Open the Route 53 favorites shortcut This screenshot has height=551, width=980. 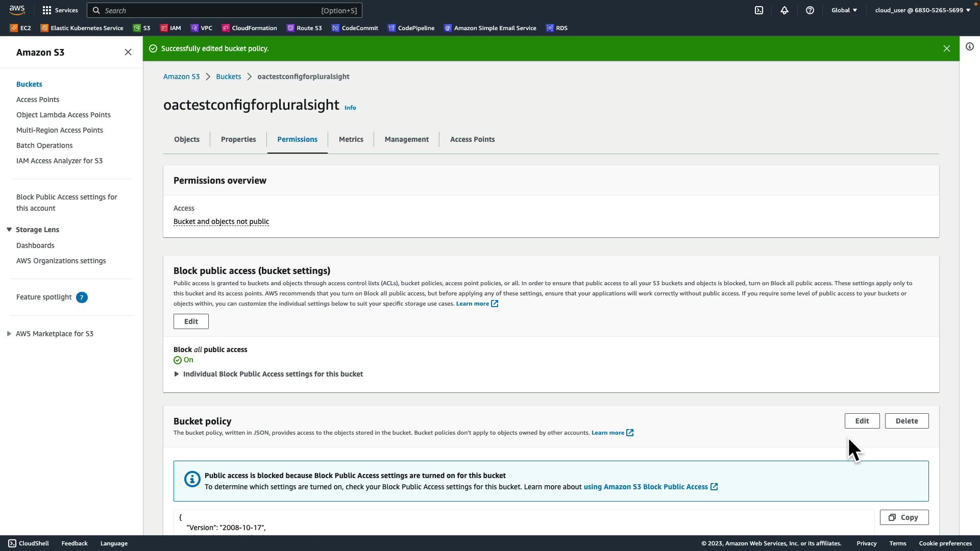click(x=304, y=28)
